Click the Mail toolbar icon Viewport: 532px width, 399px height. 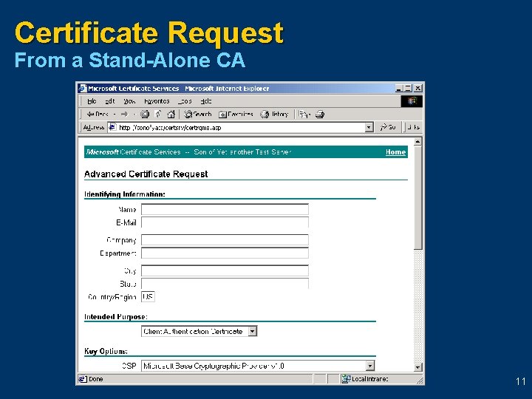pyautogui.click(x=304, y=115)
